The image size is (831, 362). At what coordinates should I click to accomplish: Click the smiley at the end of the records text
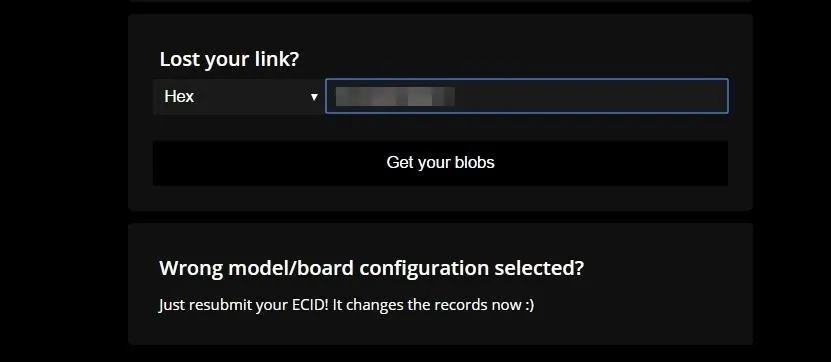point(528,306)
